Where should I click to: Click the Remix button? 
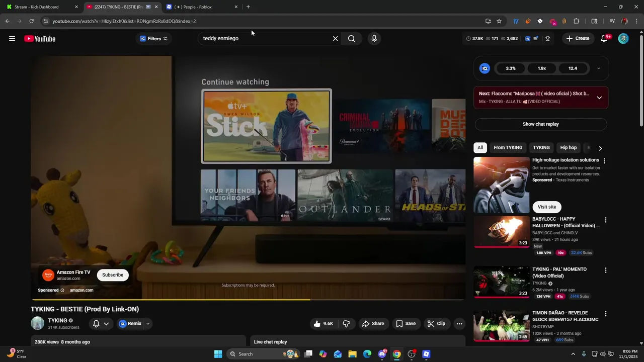[130, 324]
